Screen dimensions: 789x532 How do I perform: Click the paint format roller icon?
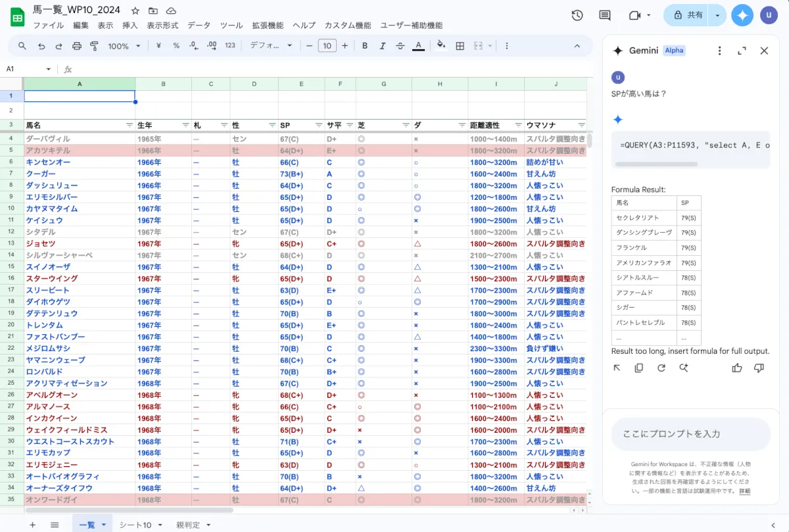pos(94,46)
